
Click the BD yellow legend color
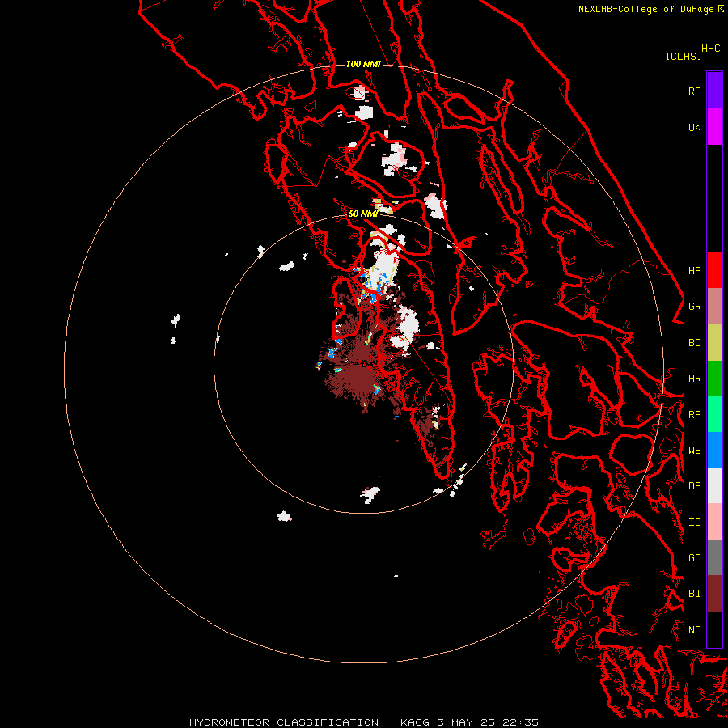[714, 343]
